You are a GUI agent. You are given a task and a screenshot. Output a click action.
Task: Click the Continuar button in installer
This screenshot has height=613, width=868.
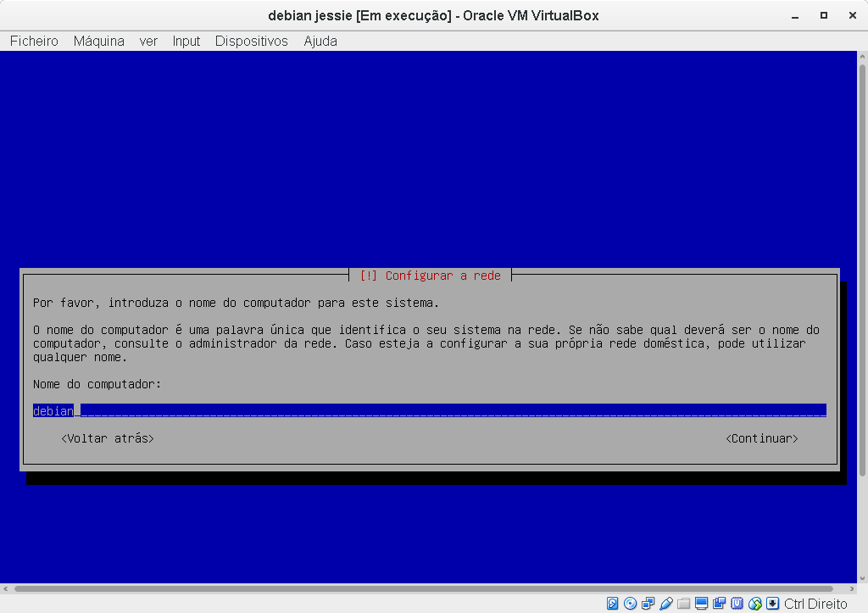pyautogui.click(x=762, y=438)
